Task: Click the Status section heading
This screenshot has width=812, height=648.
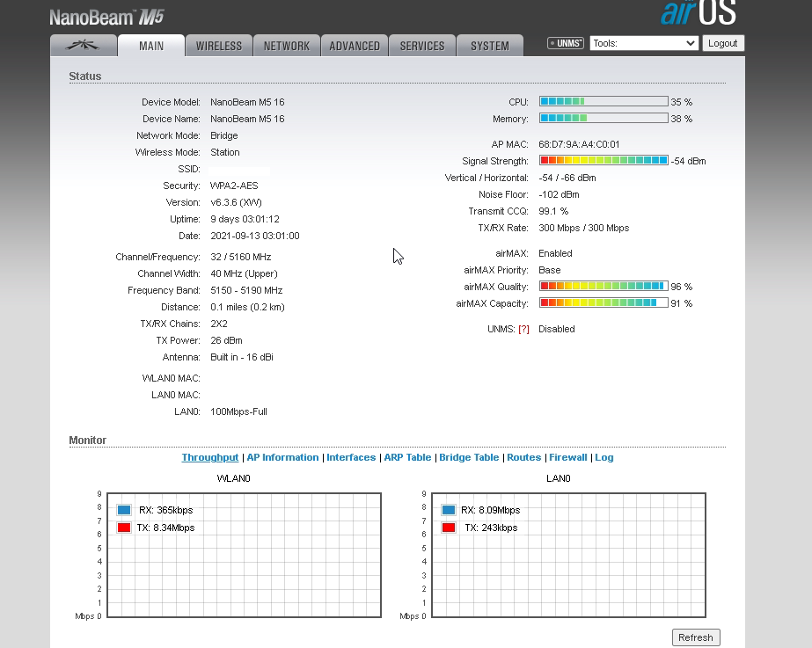Action: point(85,76)
